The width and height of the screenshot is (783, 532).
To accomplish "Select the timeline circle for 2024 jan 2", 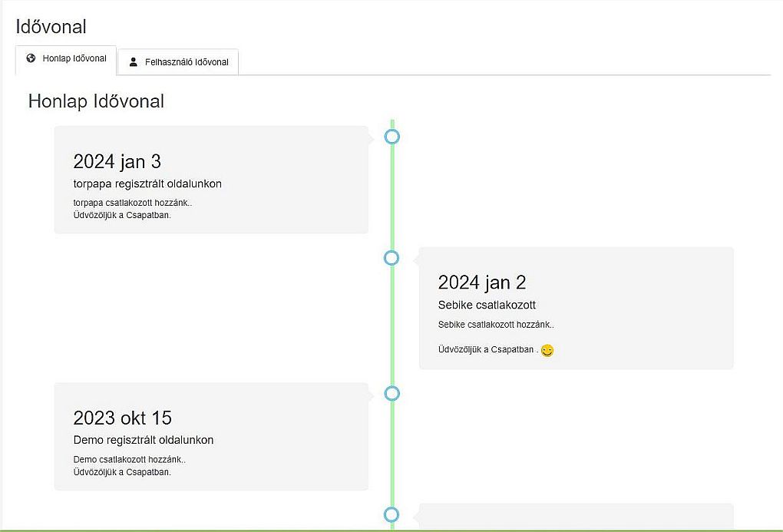I will (391, 258).
